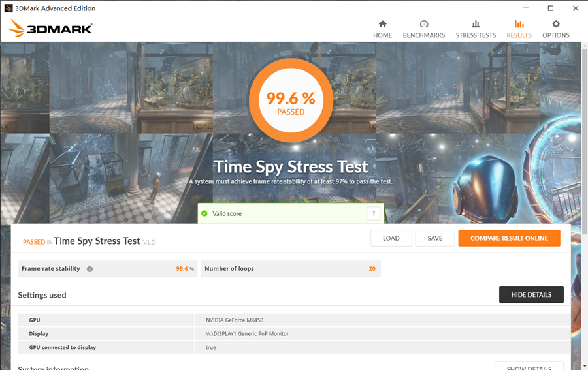Screen dimensions: 588x370
Task: Open the OPTIONS tab label
Action: [x=556, y=35]
